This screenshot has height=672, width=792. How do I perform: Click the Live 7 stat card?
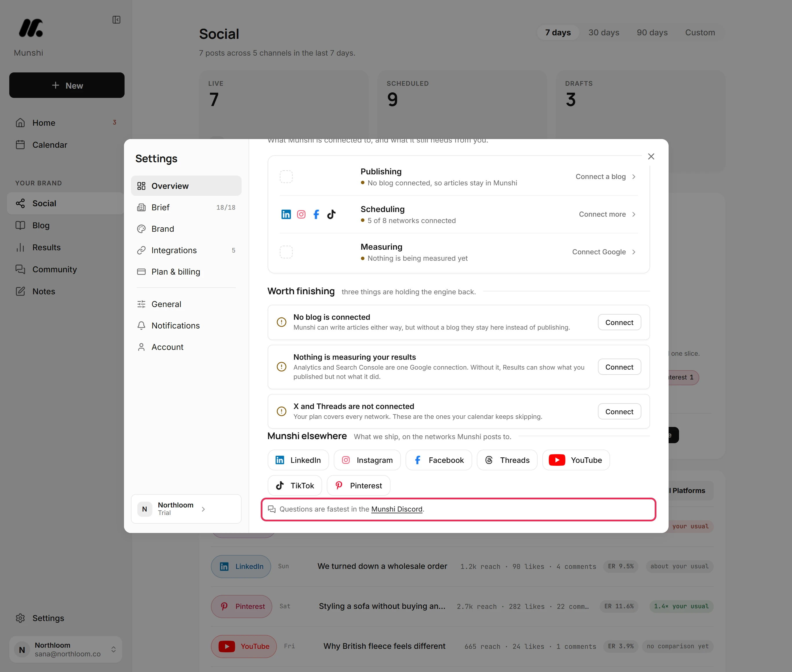coord(283,105)
